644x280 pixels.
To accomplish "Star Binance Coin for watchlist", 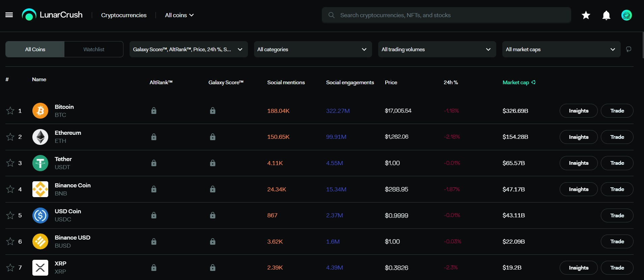I will click(10, 189).
